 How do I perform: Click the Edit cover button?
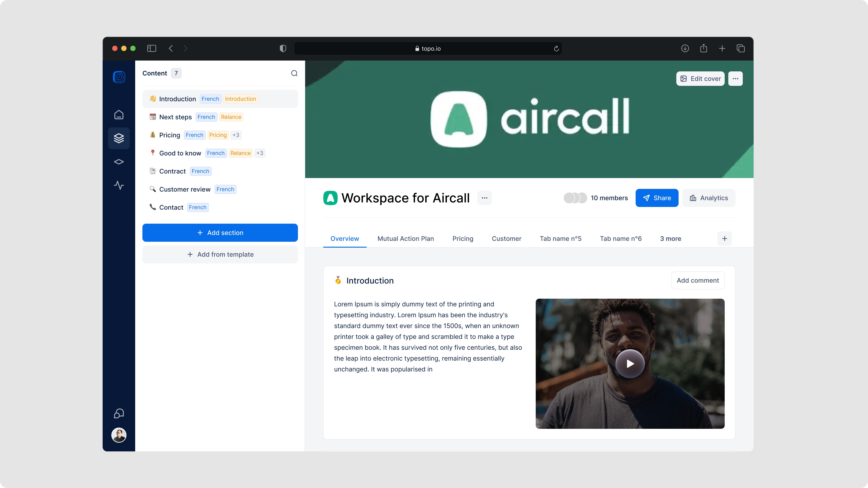[700, 78]
